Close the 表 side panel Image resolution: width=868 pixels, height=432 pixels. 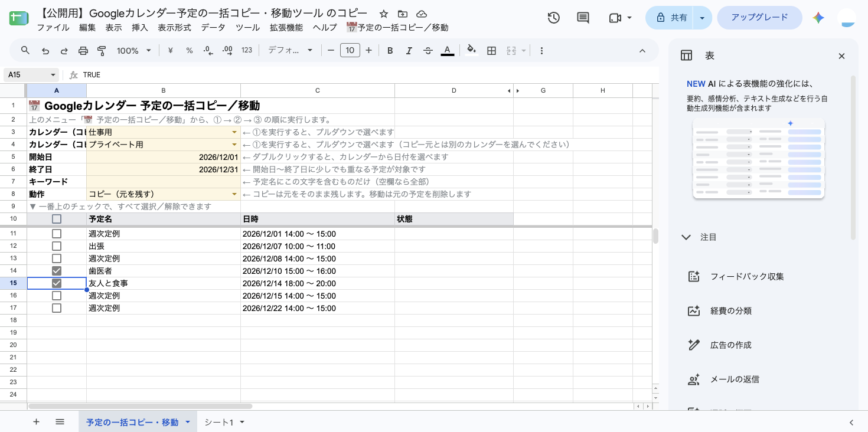click(x=842, y=56)
